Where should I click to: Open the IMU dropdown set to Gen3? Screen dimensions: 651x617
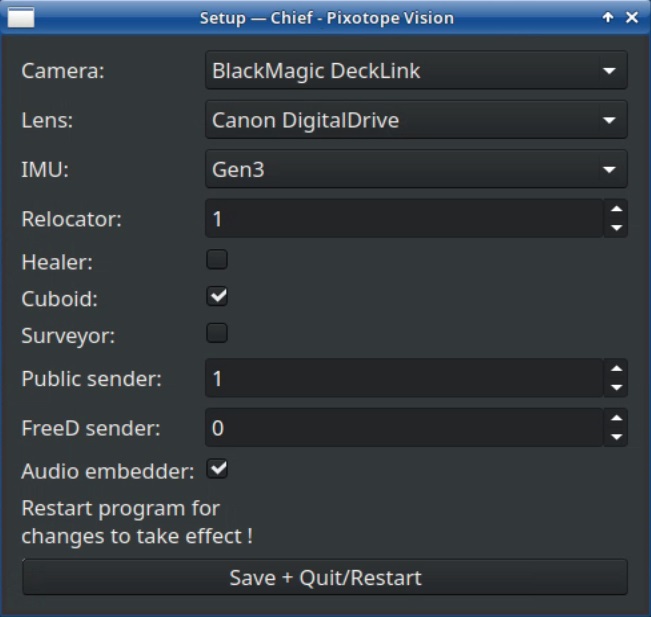point(415,169)
